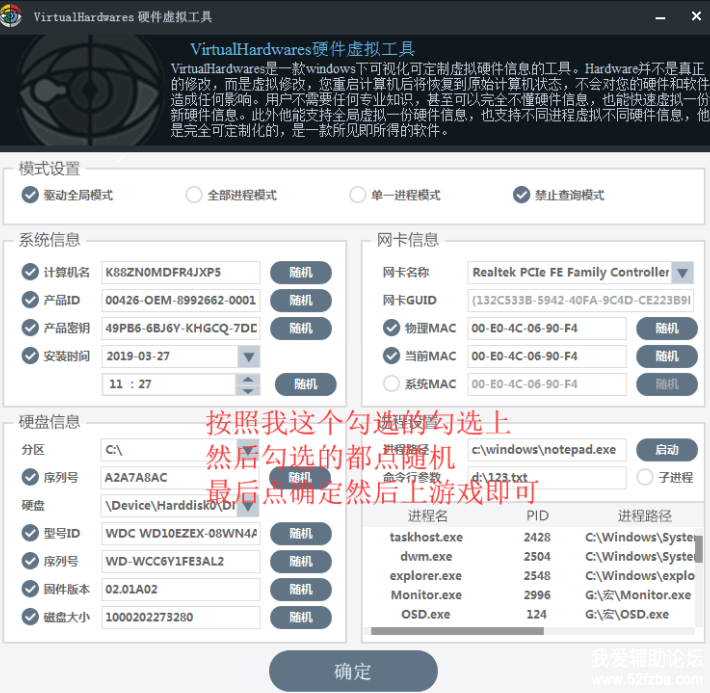Select the 单一进程模式 radio option
Image resolution: width=710 pixels, height=693 pixels.
point(358,195)
